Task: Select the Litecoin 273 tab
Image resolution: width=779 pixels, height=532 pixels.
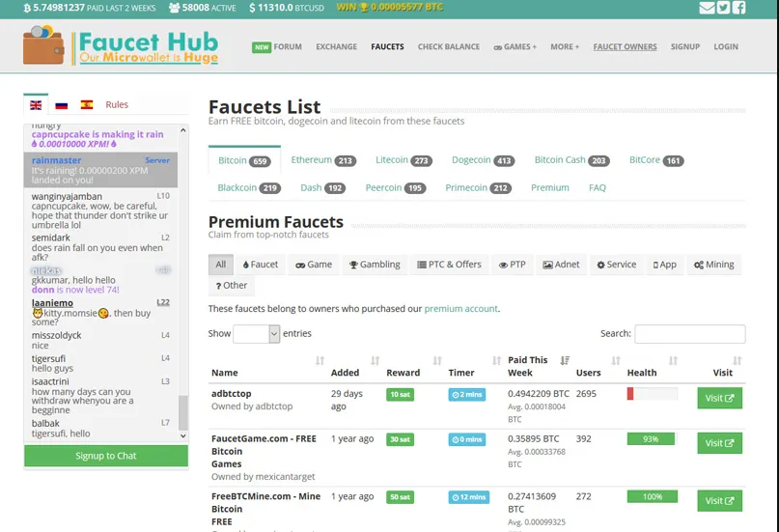Action: coord(403,160)
